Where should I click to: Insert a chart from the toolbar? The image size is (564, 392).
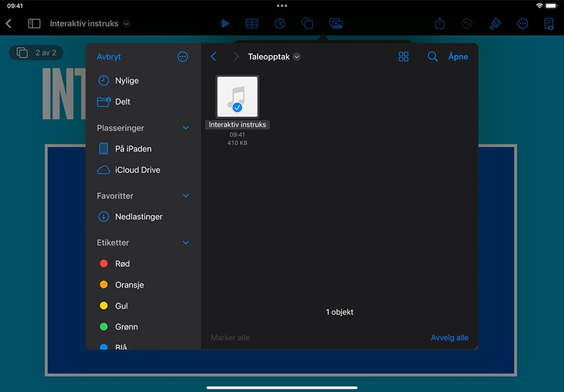(279, 24)
